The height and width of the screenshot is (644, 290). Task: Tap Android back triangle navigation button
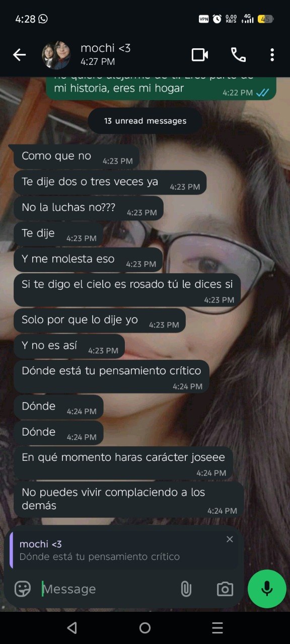[72, 627]
